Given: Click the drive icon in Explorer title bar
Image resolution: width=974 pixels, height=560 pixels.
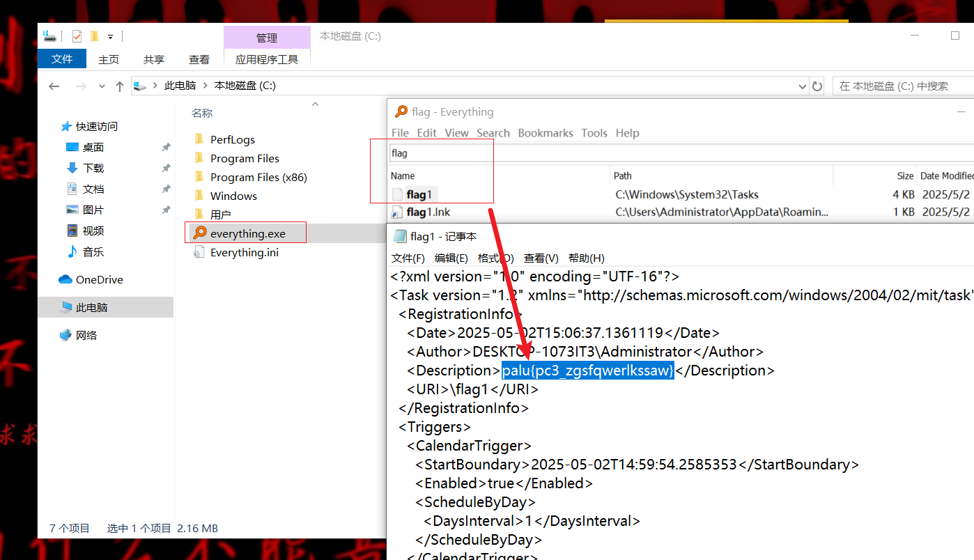Looking at the screenshot, I should (49, 36).
